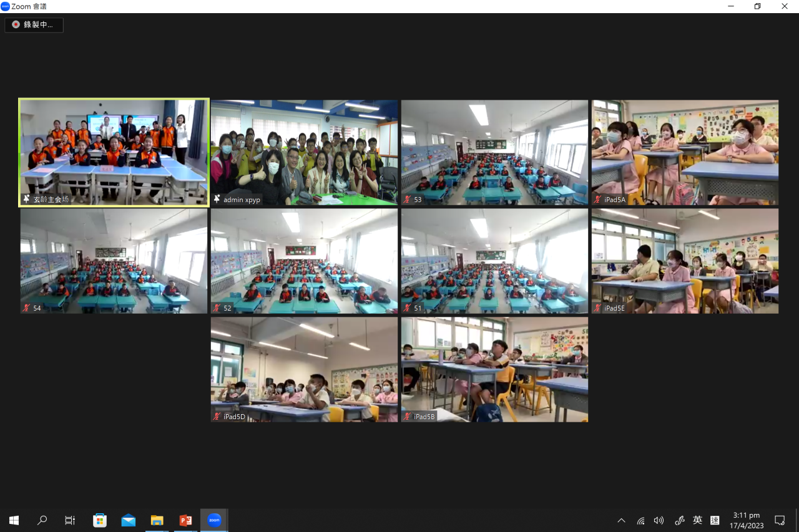Screen dimensions: 799x532
Task: Select the participant 52 video tile
Action: [x=304, y=261]
